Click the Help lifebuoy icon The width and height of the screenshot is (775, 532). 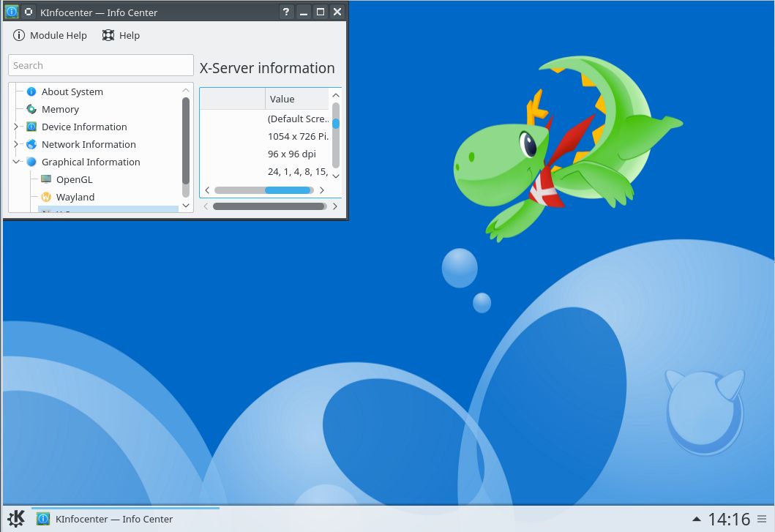(108, 35)
